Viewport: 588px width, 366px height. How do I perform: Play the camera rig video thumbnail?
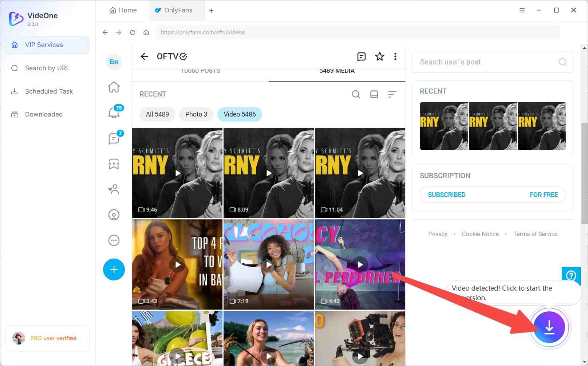(360, 338)
